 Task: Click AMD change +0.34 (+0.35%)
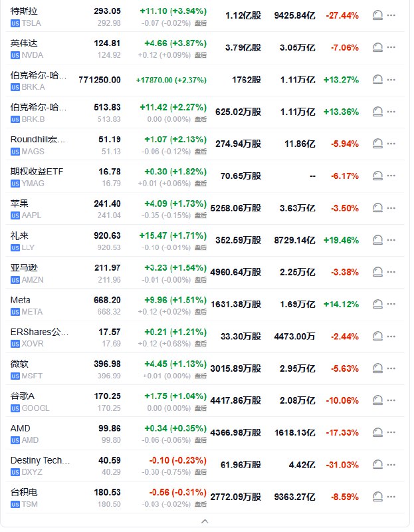click(175, 428)
